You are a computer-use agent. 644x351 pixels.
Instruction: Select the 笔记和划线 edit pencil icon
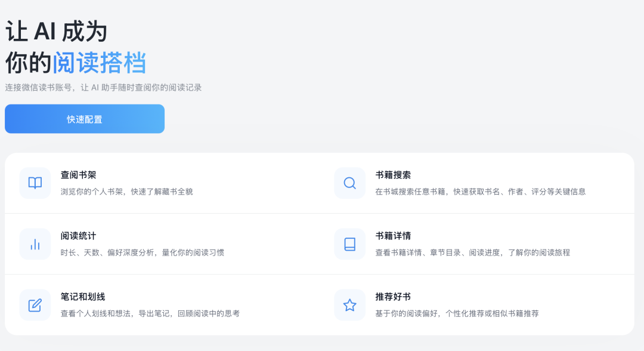(x=35, y=305)
